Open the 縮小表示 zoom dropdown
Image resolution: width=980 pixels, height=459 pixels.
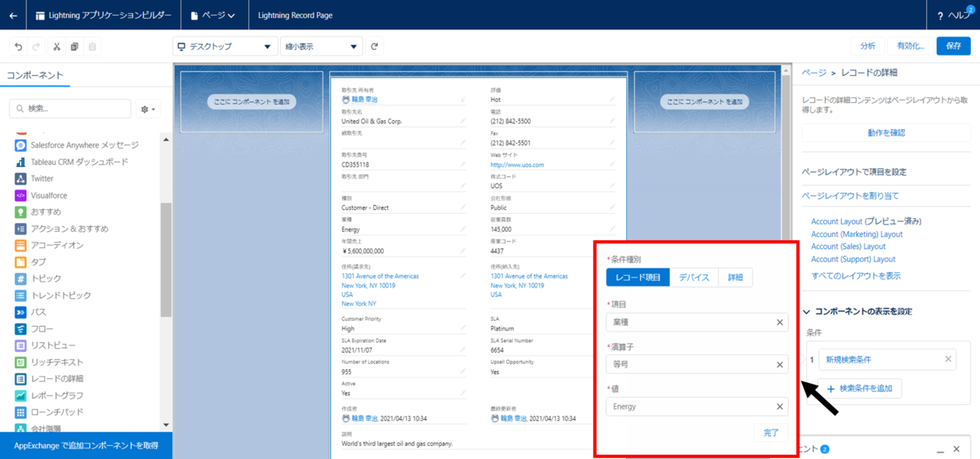pos(322,47)
